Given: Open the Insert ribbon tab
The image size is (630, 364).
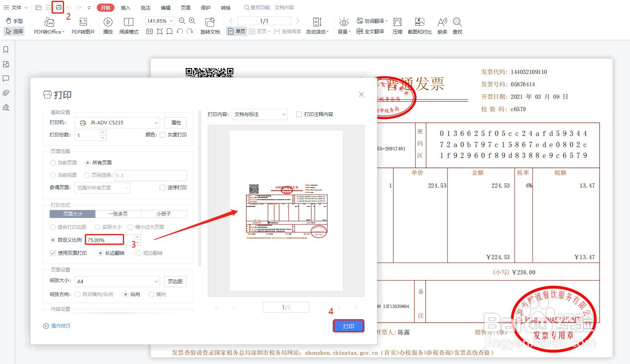Looking at the screenshot, I should point(126,8).
